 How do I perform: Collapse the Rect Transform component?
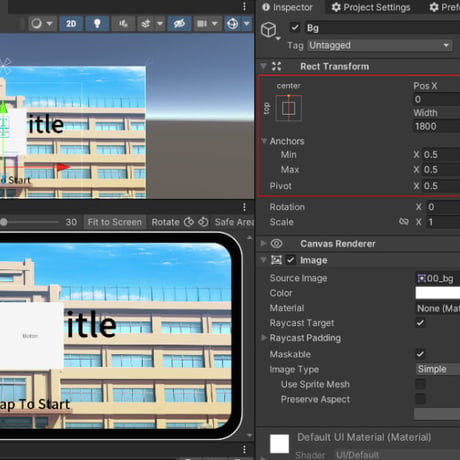click(x=263, y=66)
